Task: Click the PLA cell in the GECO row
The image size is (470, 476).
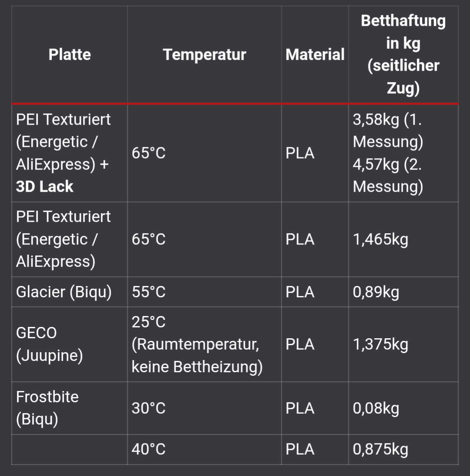Action: pyautogui.click(x=300, y=344)
